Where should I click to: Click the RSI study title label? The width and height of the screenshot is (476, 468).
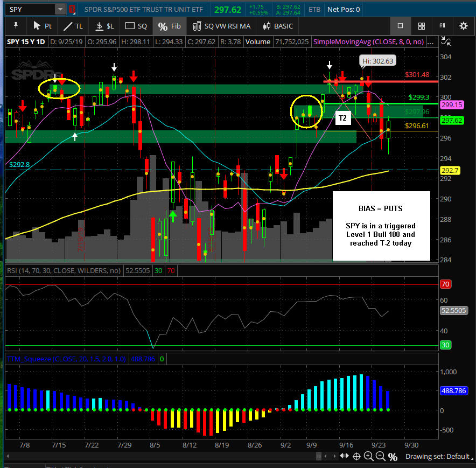[x=64, y=270]
